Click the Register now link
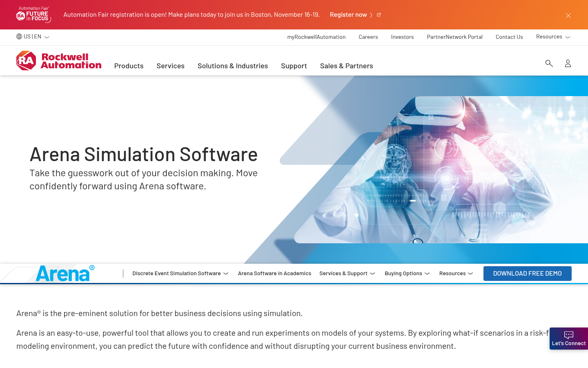The image size is (588, 368). [x=348, y=15]
